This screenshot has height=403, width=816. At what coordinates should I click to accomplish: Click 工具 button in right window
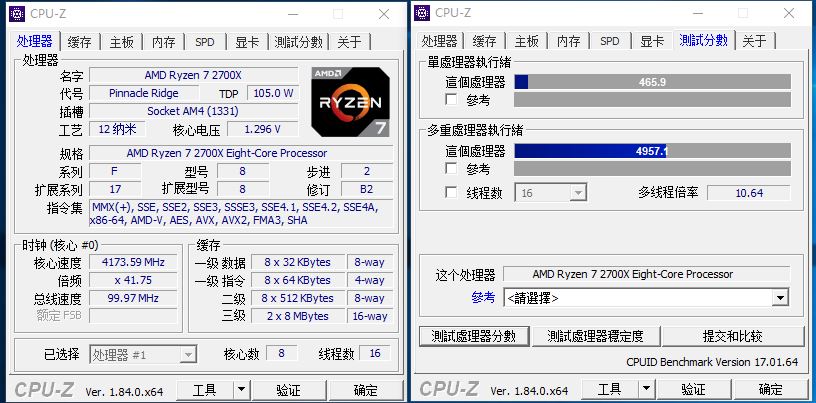[x=609, y=389]
